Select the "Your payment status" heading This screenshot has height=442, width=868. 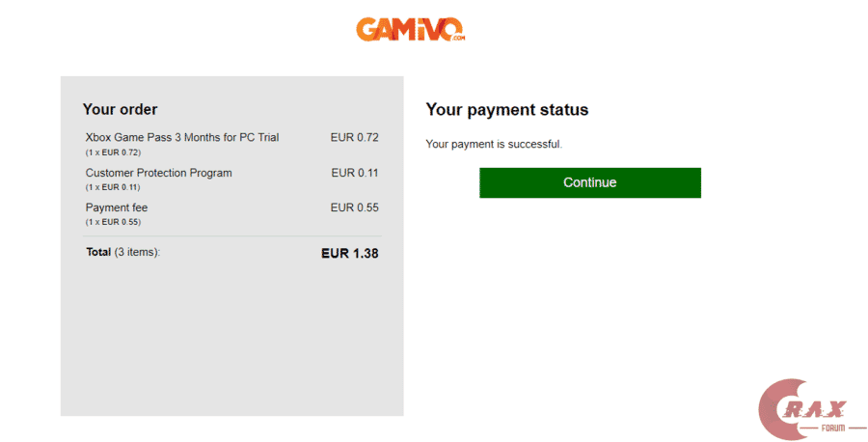tap(506, 110)
